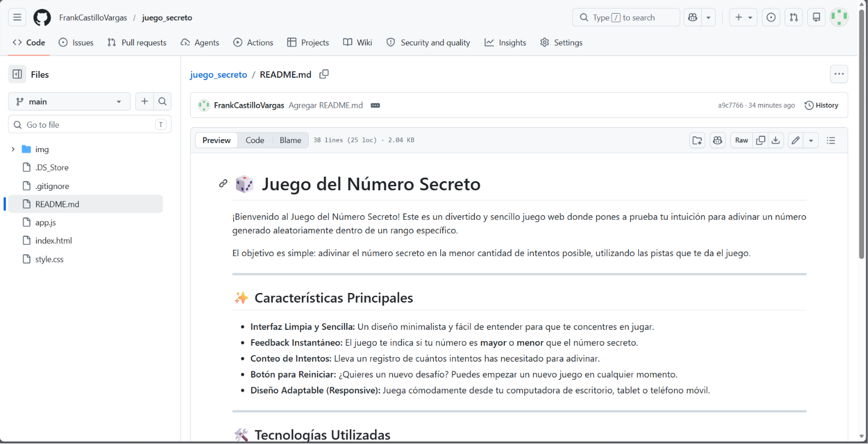Collapse the file tree side panel
Image resolution: width=868 pixels, height=444 pixels.
17,74
